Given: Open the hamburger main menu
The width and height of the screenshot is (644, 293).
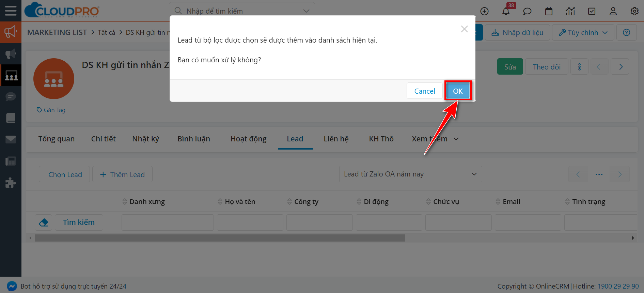Looking at the screenshot, I should 11,11.
